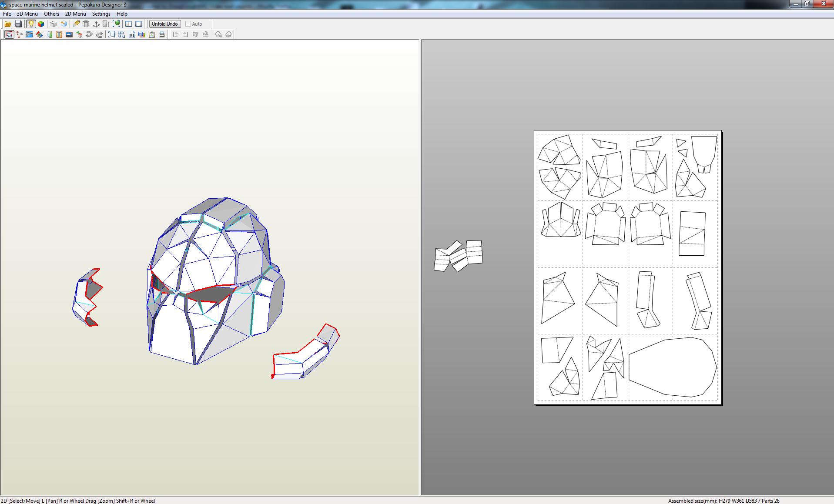Click rotate 90 counterclockwise icon
Screen dimensions: 834x504
click(x=218, y=34)
